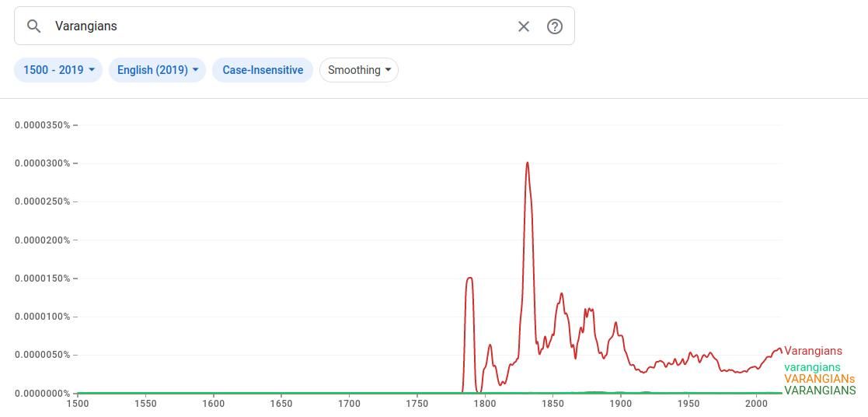Open the help question mark icon

coord(555,26)
